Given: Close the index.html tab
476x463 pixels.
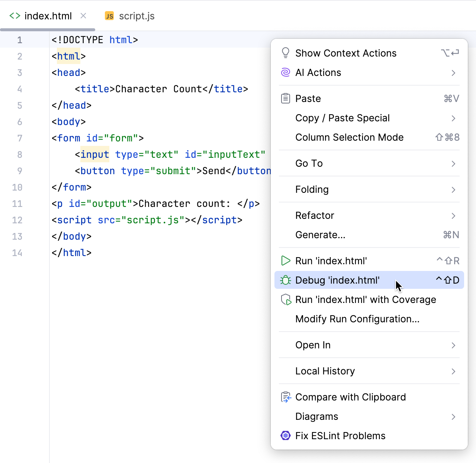Looking at the screenshot, I should click(84, 16).
